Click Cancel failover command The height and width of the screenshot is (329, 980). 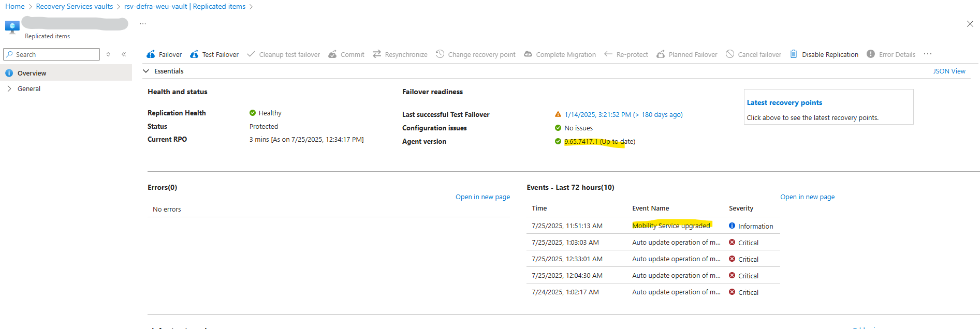[x=754, y=54]
